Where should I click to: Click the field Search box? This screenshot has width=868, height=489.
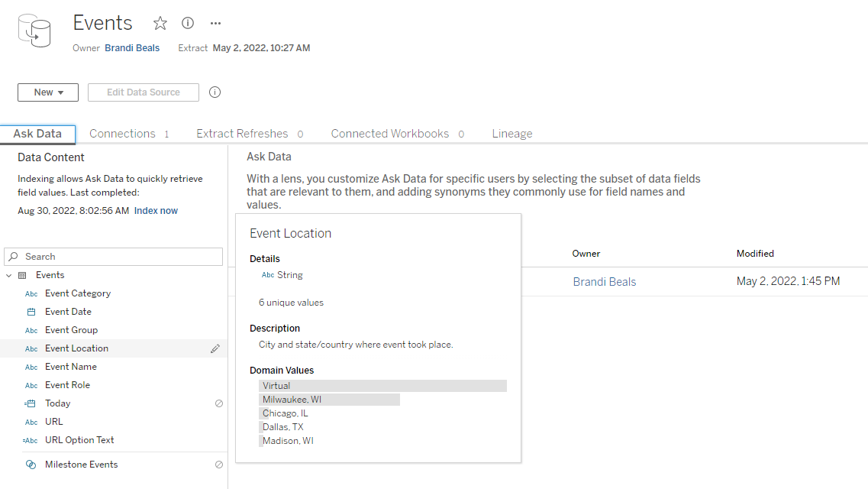pyautogui.click(x=115, y=257)
